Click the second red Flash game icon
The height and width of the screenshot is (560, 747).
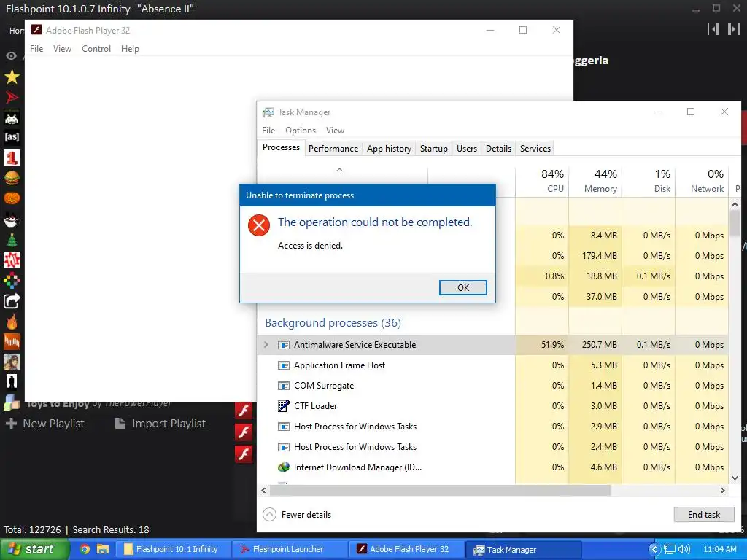244,432
